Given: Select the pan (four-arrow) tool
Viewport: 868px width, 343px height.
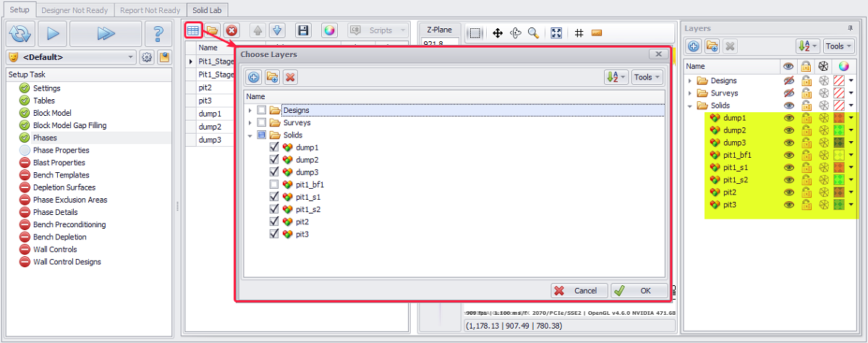Looking at the screenshot, I should point(498,33).
